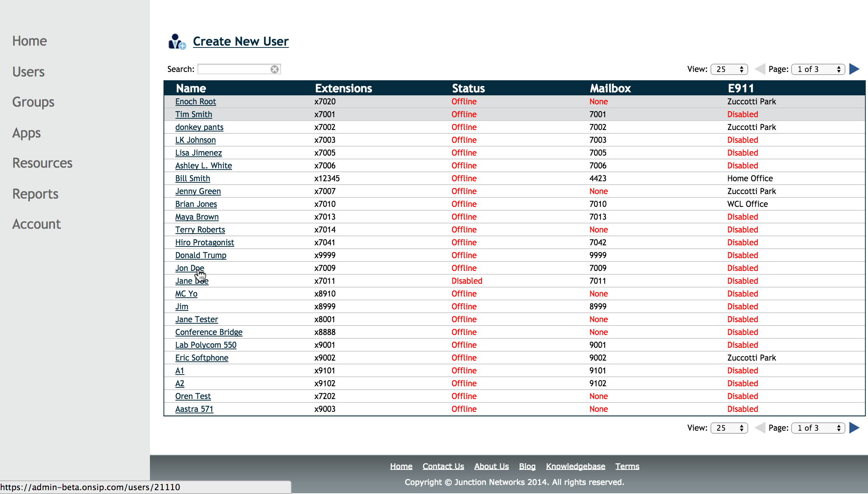Open the bottom Page selector dropdown
This screenshot has height=494, width=868.
pos(818,428)
